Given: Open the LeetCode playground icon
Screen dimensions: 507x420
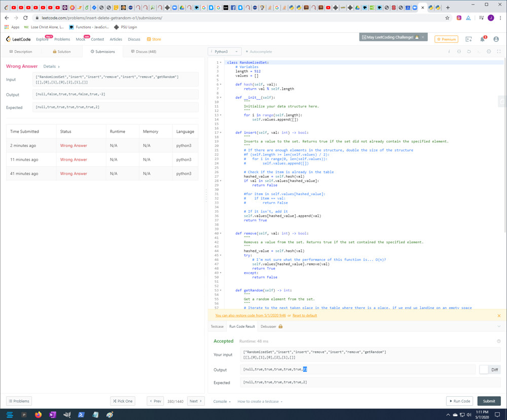Looking at the screenshot, I should tap(468, 39).
